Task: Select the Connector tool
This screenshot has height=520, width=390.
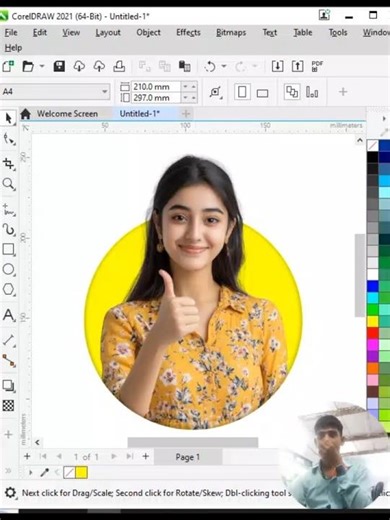Action: [x=8, y=361]
